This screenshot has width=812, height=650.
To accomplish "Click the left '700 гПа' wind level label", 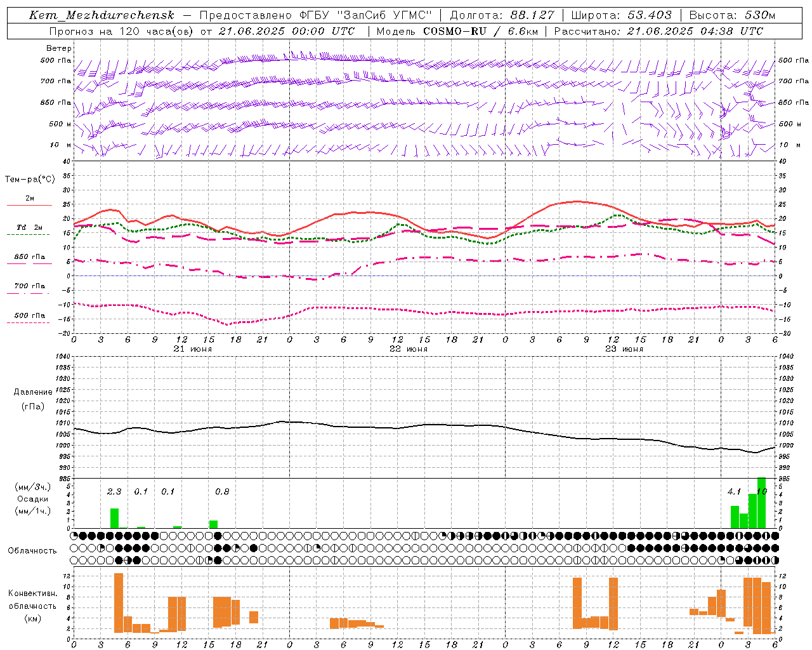I will 56,81.
